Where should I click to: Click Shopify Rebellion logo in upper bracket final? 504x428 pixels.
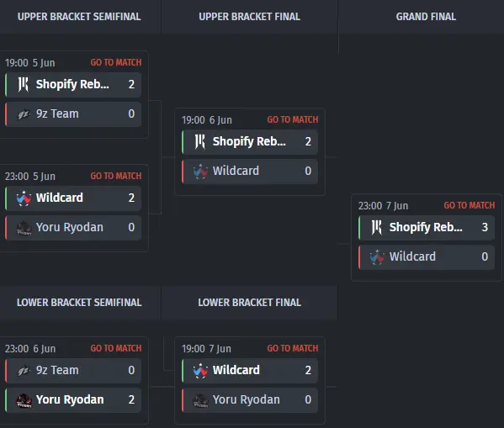pos(200,142)
